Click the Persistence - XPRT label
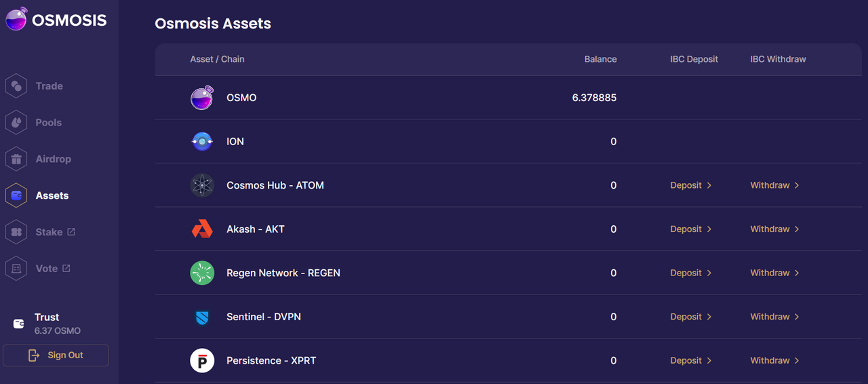Viewport: 868px width, 384px height. pos(271,360)
